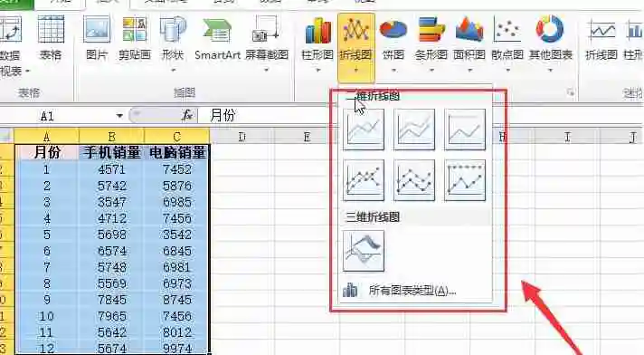Choose the Stacked Line chart type
644x355 pixels.
click(414, 130)
